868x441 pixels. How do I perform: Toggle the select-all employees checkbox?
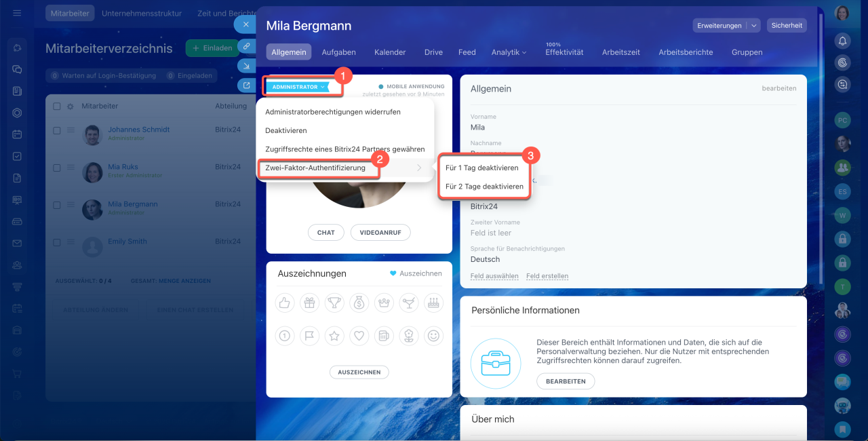(x=57, y=107)
